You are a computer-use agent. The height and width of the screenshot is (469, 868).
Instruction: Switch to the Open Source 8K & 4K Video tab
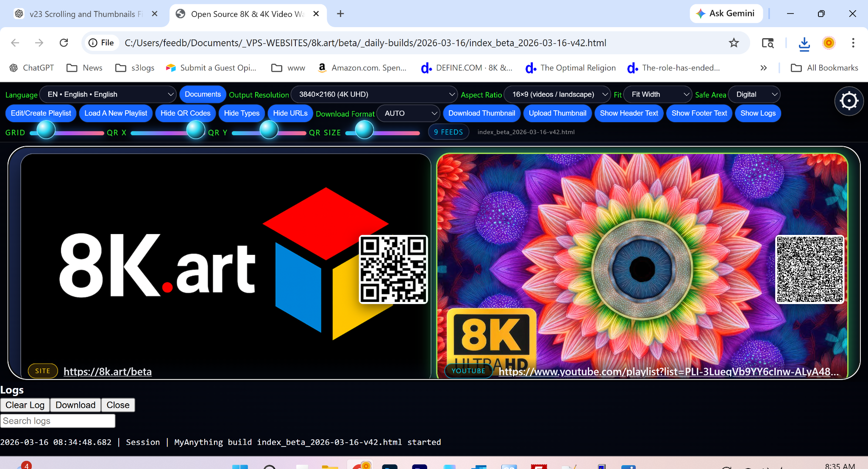[248, 14]
